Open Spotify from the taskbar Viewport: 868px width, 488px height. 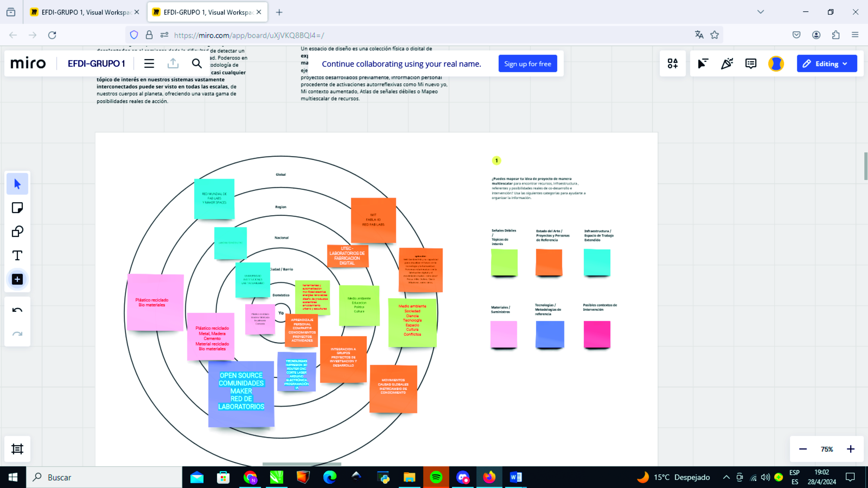point(436,477)
